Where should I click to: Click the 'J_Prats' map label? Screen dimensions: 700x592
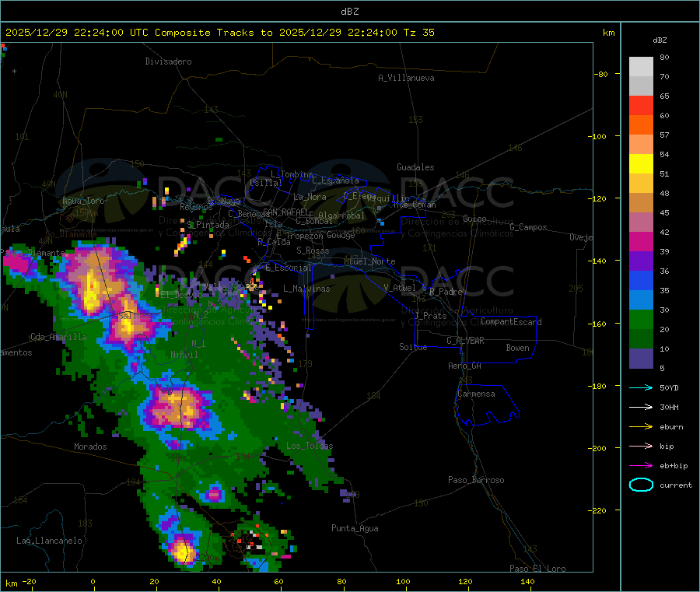430,316
